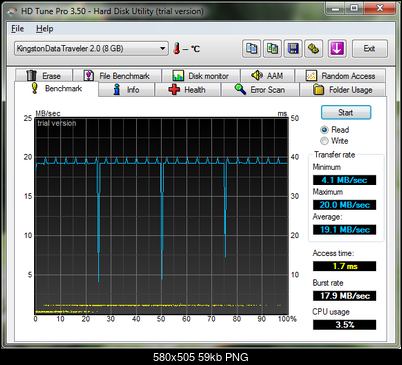Image resolution: width=402 pixels, height=365 pixels.
Task: Switch to the Health tab
Action: (188, 90)
